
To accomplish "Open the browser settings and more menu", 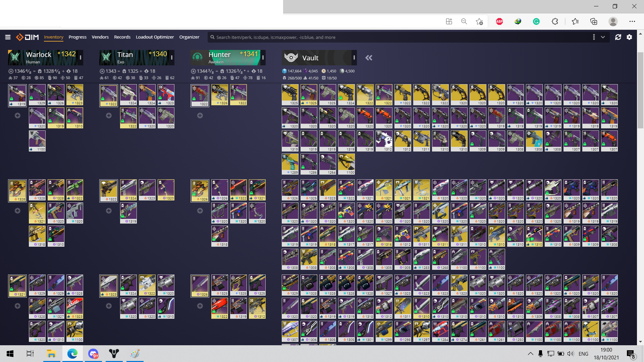I will click(x=632, y=21).
